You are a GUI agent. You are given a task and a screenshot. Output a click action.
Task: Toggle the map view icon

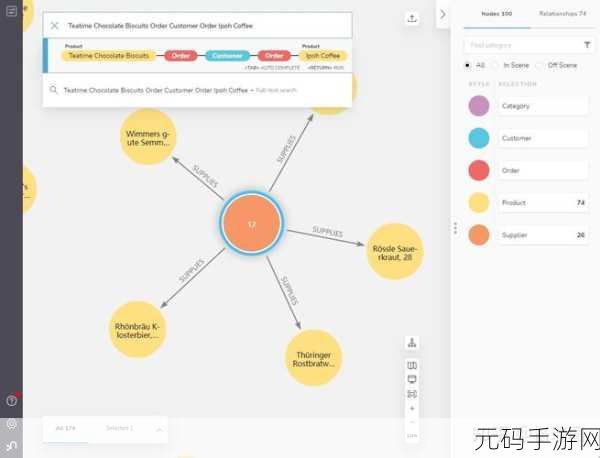(x=412, y=365)
